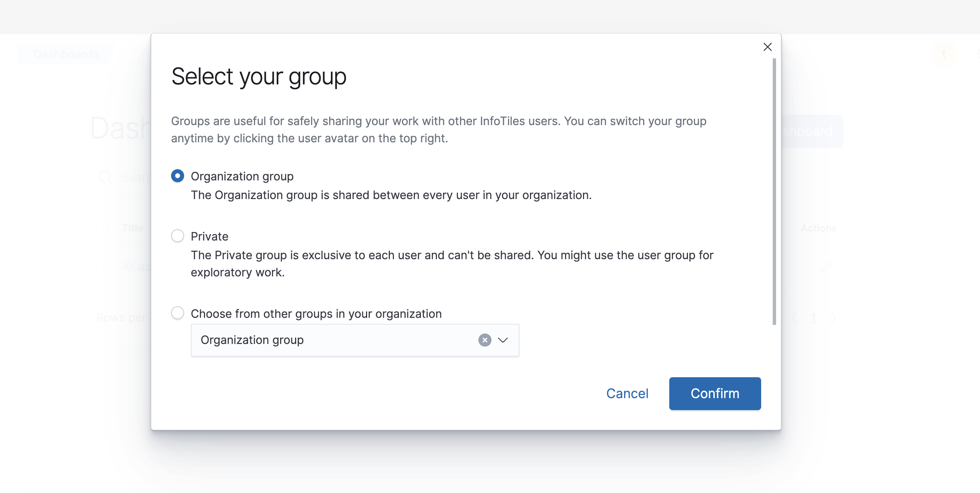
Task: Open the faded Dashboards tab
Action: click(66, 54)
